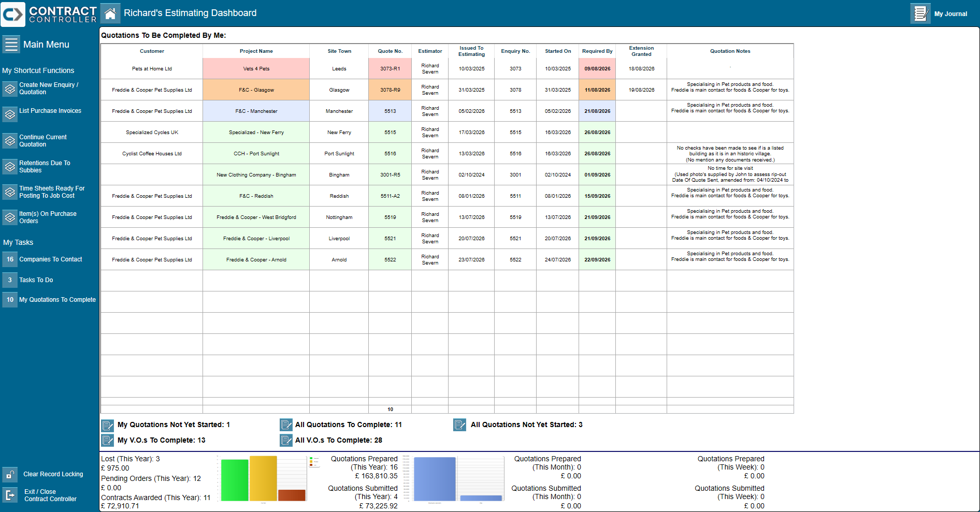Click My Quotations Not Yet Started icon
980x512 pixels.
[107, 426]
